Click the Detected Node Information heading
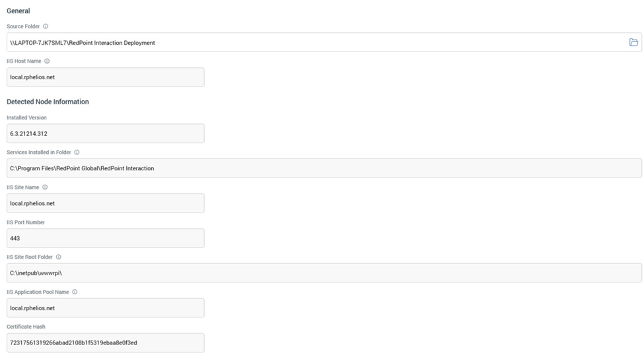 [x=48, y=102]
